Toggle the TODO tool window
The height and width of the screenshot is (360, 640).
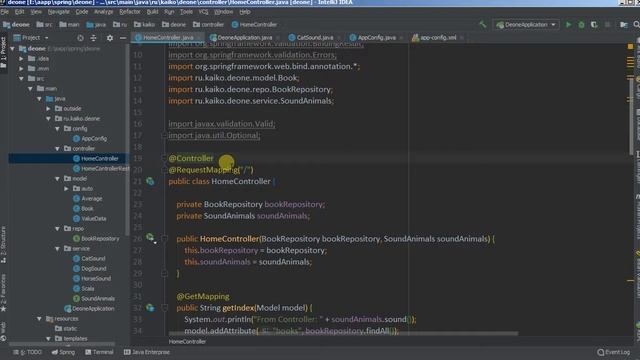click(x=27, y=352)
